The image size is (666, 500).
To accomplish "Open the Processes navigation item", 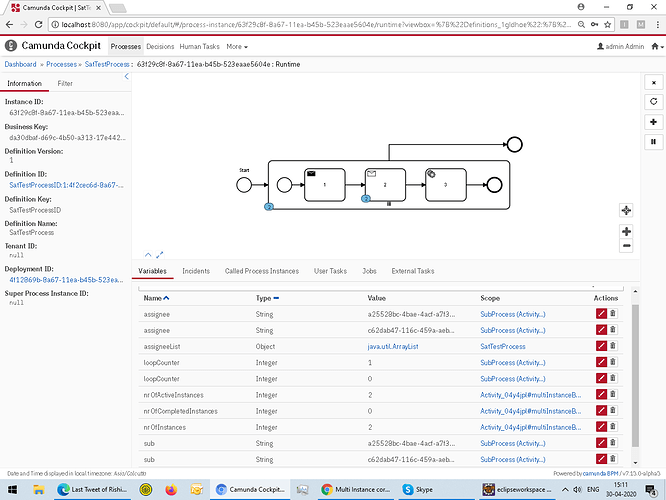I will tap(126, 47).
